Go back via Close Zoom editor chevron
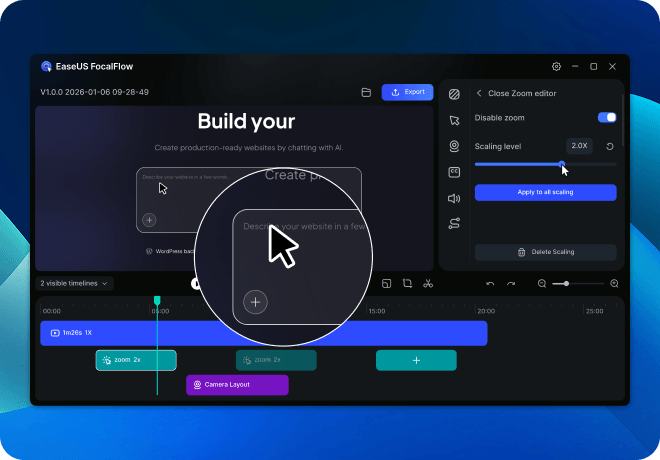This screenshot has width=660, height=460. [479, 93]
